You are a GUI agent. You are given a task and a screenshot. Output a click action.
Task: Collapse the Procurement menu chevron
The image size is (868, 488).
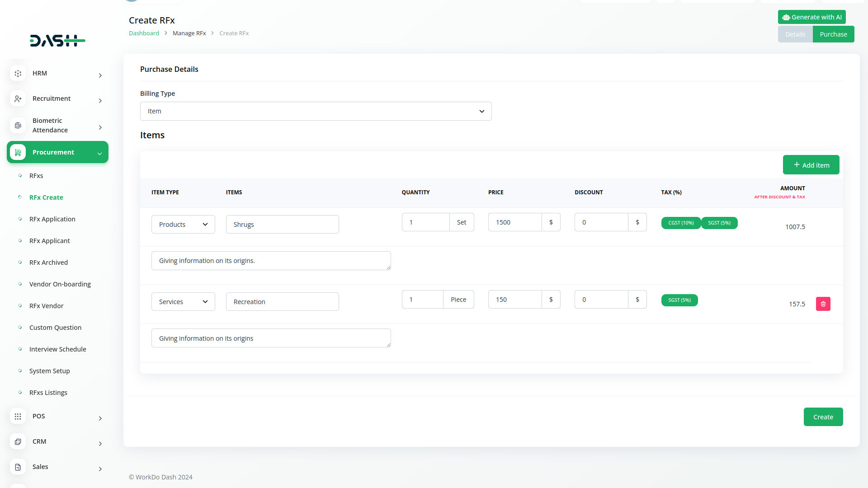(x=99, y=154)
